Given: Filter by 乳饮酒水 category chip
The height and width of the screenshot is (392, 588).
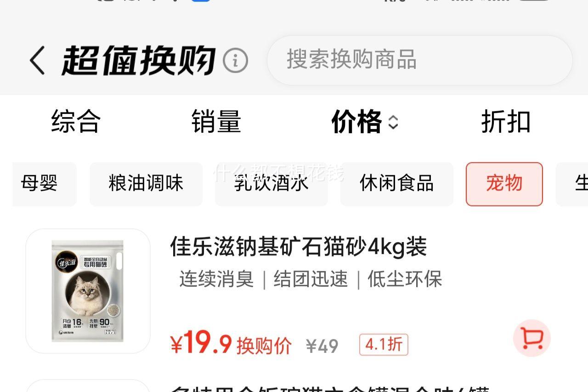Looking at the screenshot, I should tap(271, 184).
